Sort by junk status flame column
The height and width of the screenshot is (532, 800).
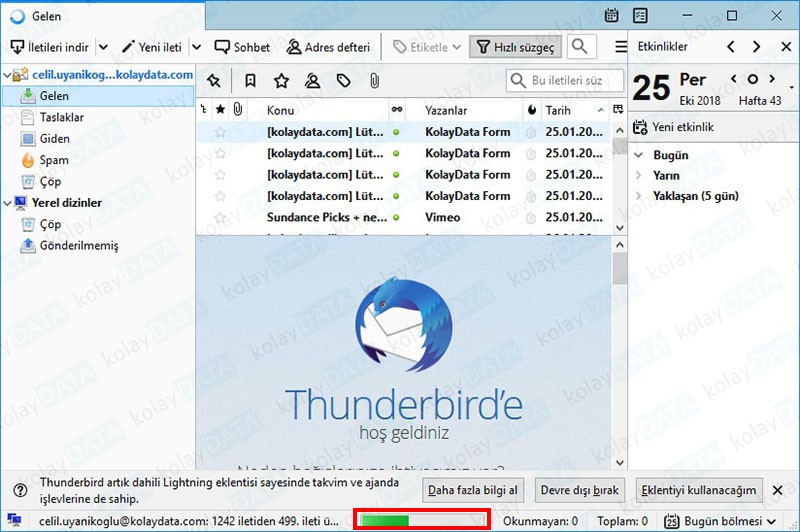(532, 110)
